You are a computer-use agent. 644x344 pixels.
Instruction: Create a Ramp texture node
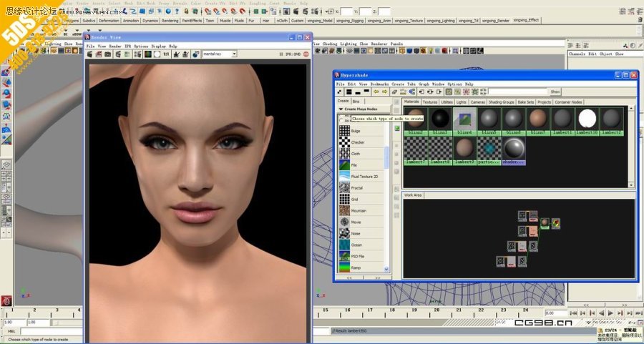click(356, 267)
